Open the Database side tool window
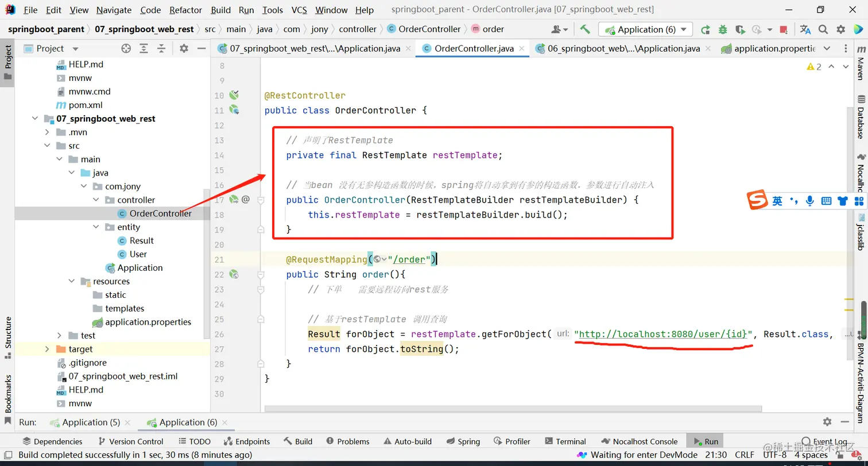Screen dimensions: 868x466 861,117
